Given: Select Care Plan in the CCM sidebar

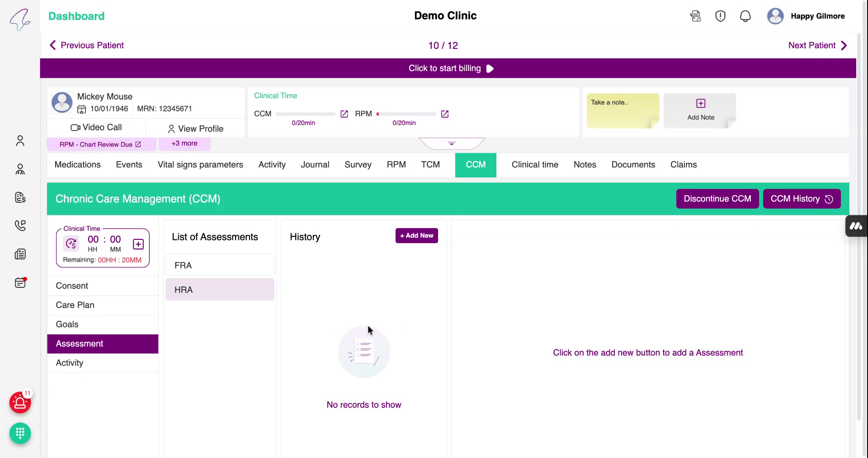Looking at the screenshot, I should pos(75,305).
